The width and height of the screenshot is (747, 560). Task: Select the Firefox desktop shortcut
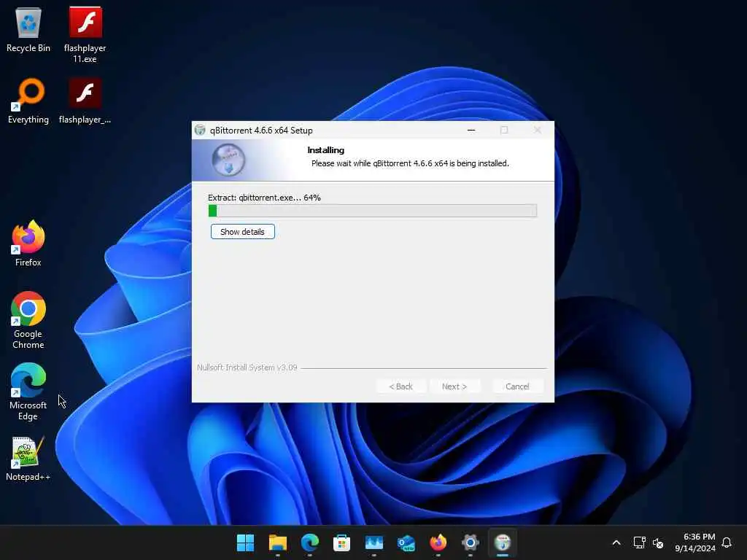click(x=28, y=244)
